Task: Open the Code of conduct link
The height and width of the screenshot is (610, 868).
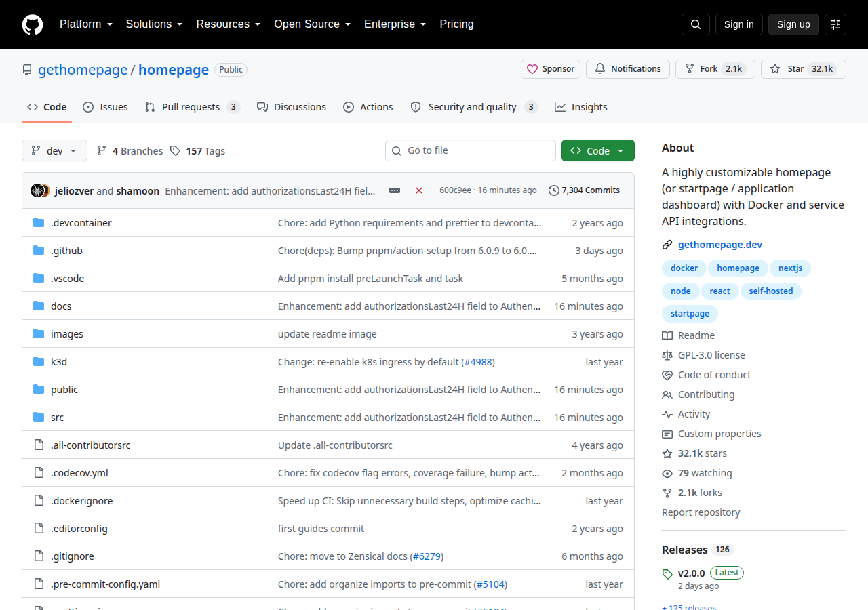Action: (715, 375)
